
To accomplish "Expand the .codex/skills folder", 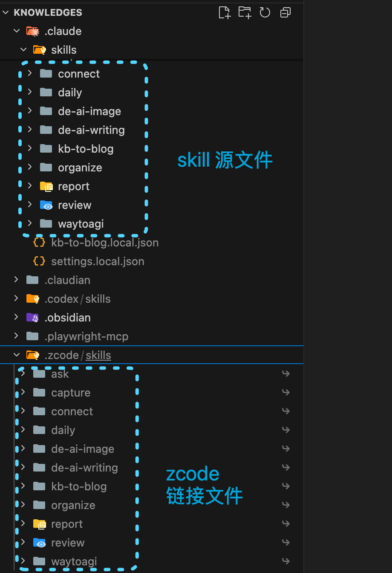I will [17, 298].
